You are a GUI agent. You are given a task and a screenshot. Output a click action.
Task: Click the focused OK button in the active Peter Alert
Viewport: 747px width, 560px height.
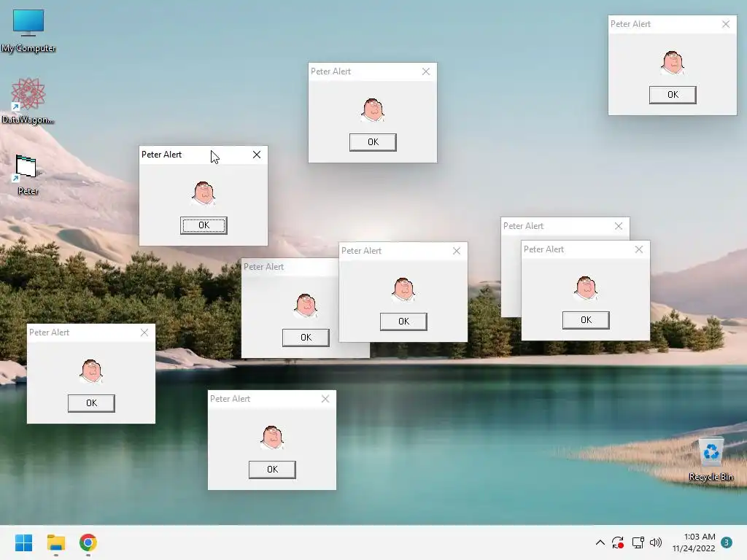(x=204, y=225)
